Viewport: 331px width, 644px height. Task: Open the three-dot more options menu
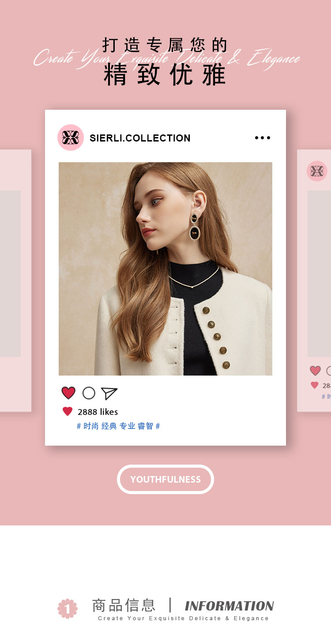tap(263, 138)
